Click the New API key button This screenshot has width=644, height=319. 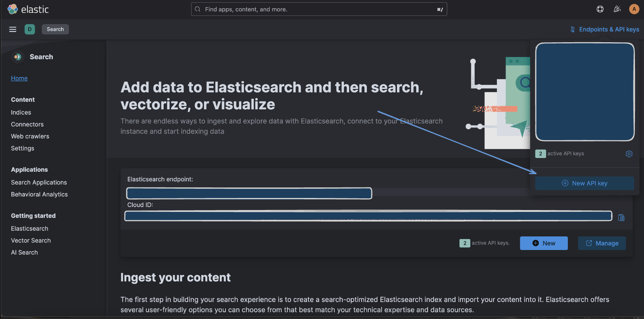584,183
